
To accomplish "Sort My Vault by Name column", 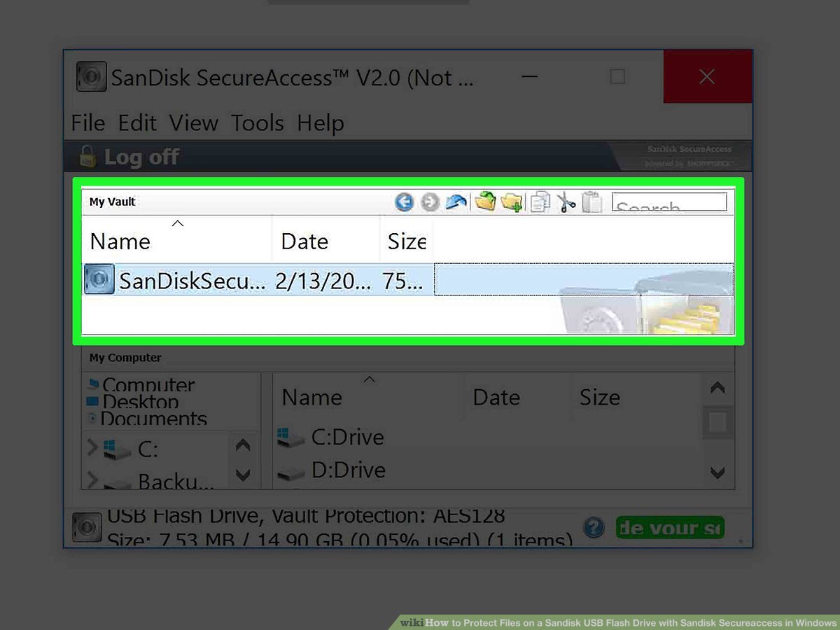I will coord(177,241).
